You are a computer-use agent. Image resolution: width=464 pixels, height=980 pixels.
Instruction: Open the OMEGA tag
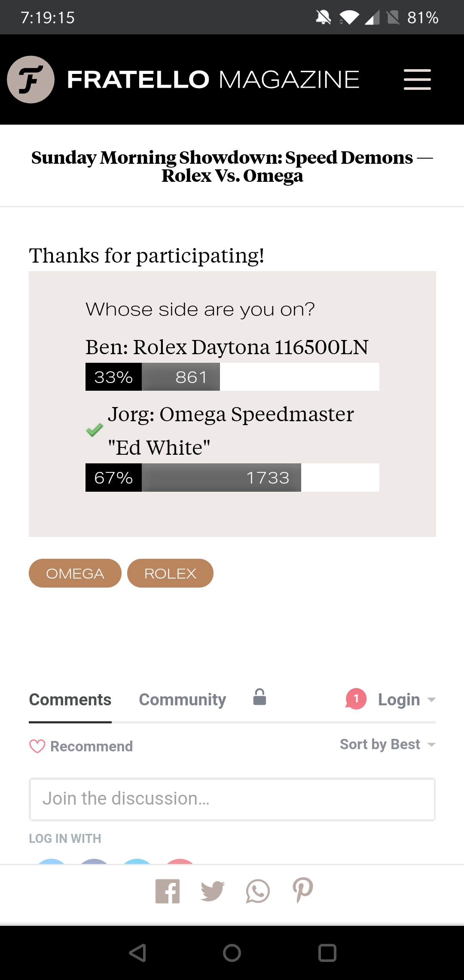pyautogui.click(x=75, y=573)
